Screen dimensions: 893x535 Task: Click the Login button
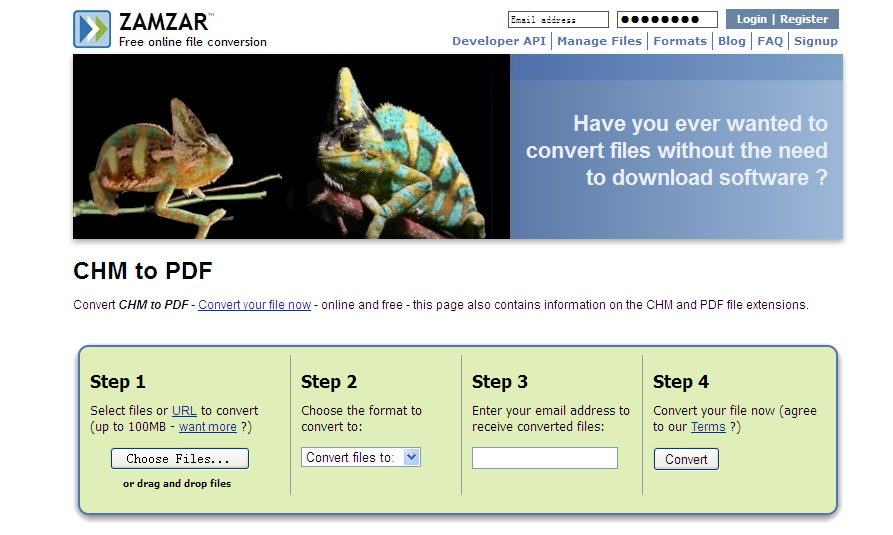click(x=752, y=19)
